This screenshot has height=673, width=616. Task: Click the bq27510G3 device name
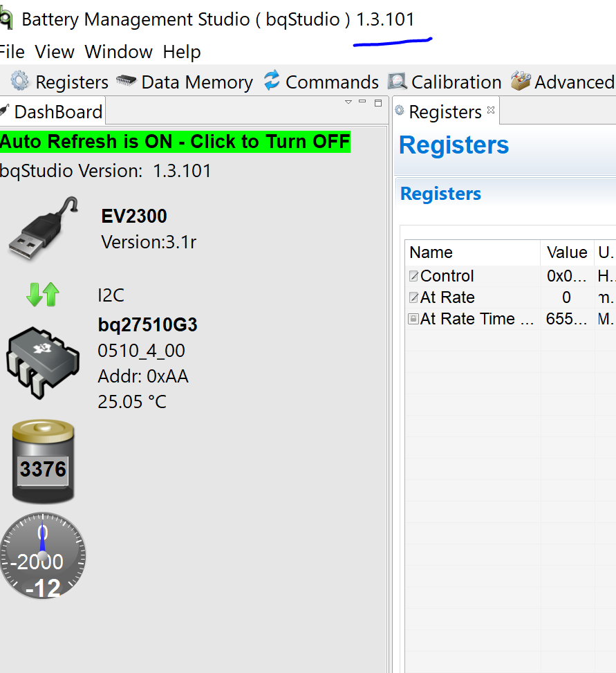click(x=147, y=325)
